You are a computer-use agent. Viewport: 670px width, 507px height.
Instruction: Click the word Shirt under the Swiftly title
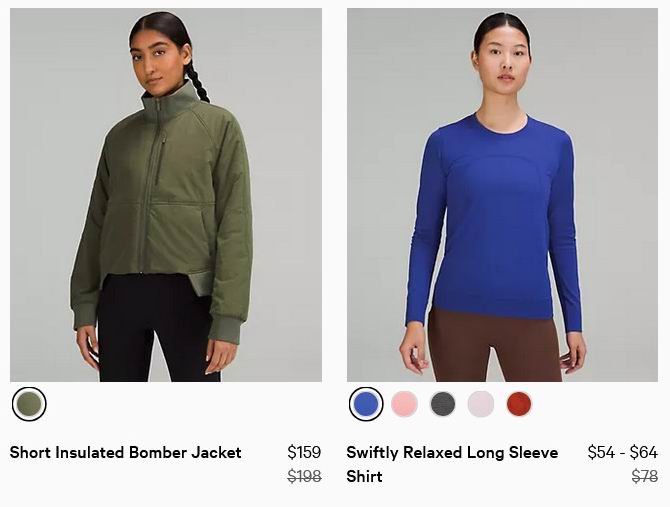[x=364, y=476]
